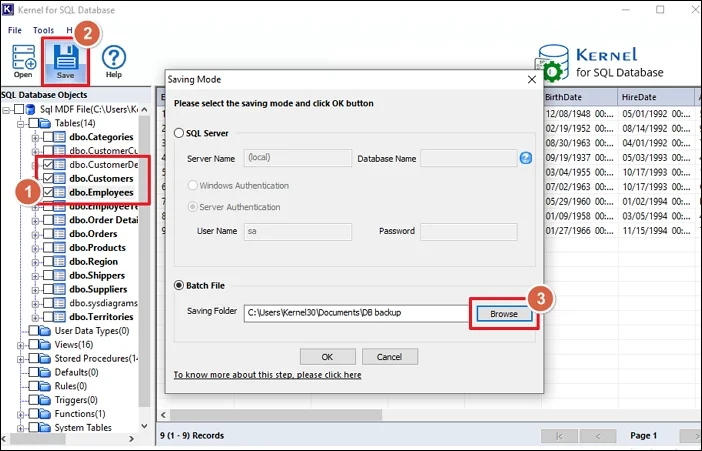Expand the Views(16) tree node

pyautogui.click(x=21, y=344)
